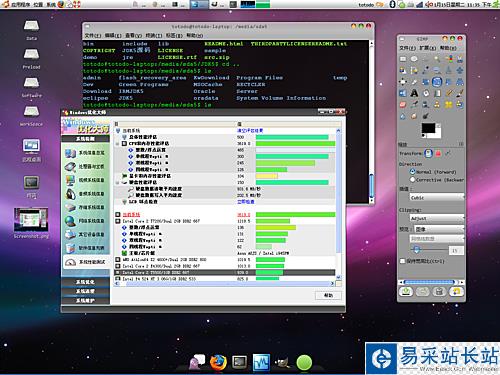Check the AMD Athlon64 X2 4800+ row box
The image size is (500, 375).
tap(118, 259)
